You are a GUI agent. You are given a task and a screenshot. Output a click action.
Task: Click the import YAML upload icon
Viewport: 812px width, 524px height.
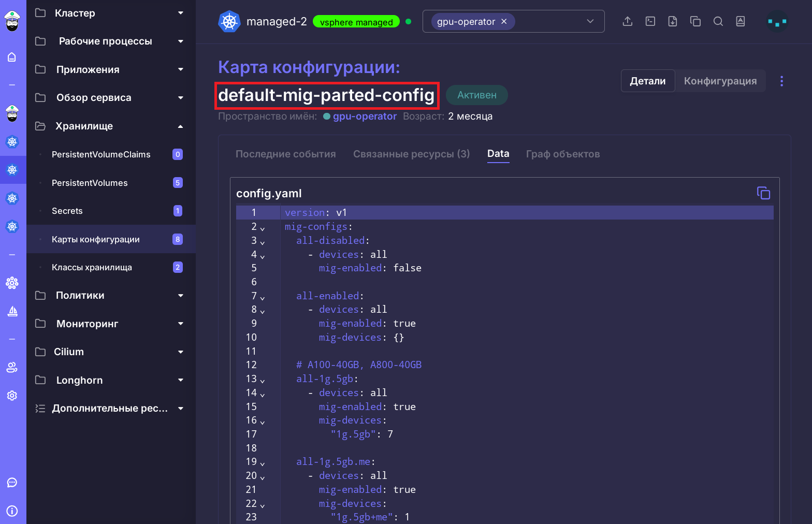tap(628, 21)
